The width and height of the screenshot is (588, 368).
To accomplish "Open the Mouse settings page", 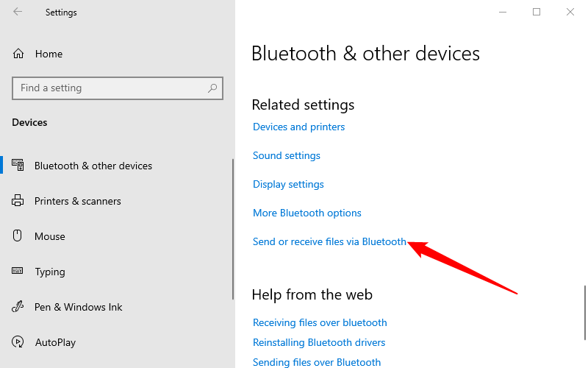I will pyautogui.click(x=50, y=236).
